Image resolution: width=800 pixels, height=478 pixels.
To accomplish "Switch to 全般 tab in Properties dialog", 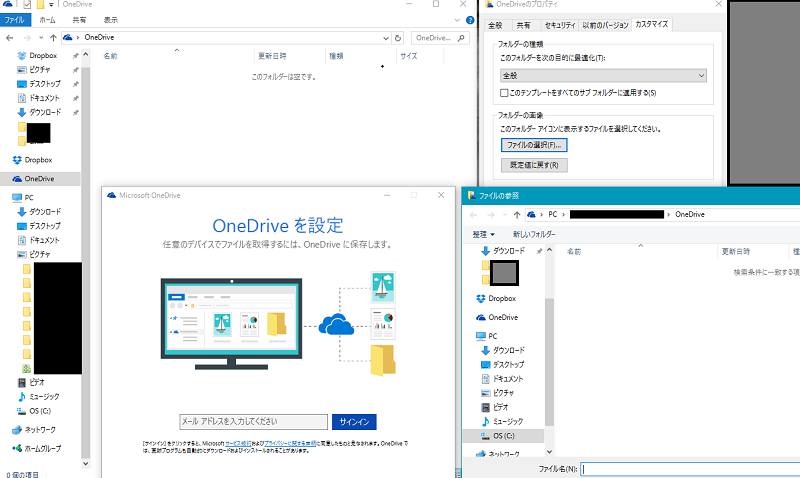I will click(x=495, y=25).
